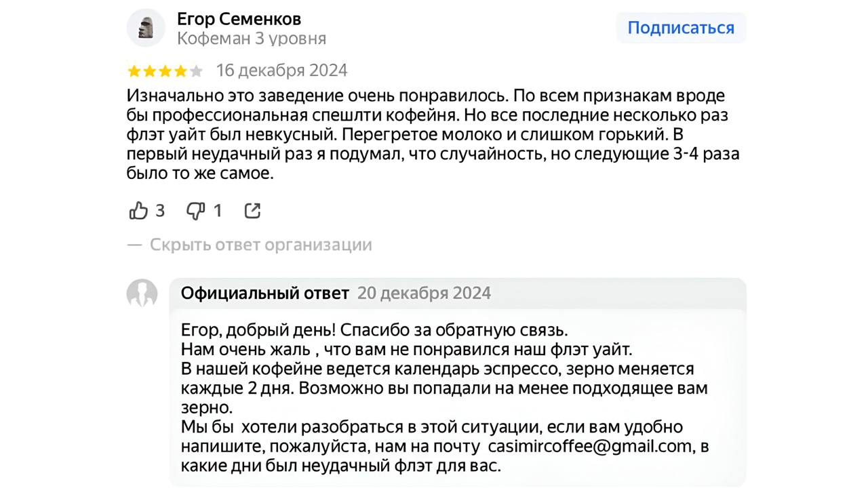Click the reply text starting Егор, добрый день
868x488 pixels.
coord(374,330)
